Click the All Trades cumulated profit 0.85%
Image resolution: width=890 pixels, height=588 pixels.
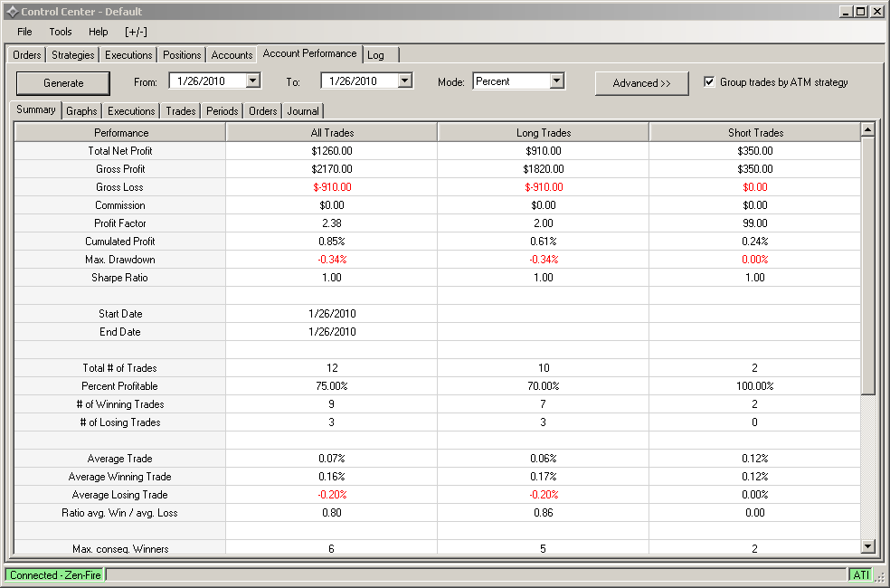coord(332,242)
